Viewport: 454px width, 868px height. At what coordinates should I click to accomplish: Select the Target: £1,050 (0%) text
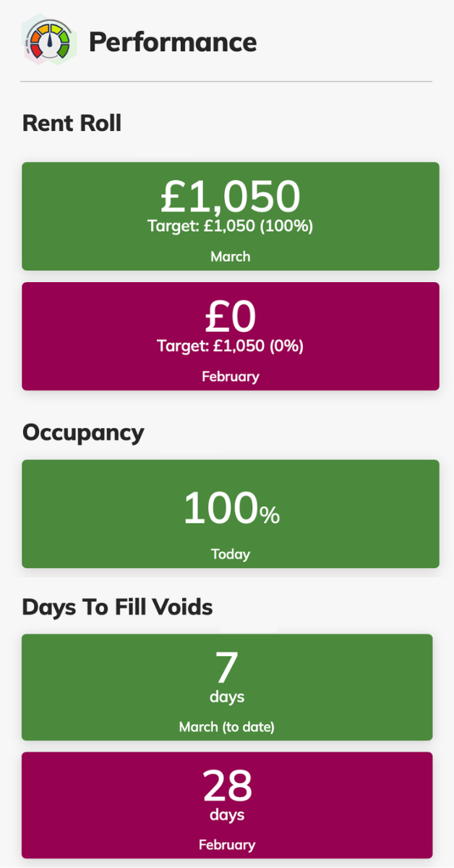[x=230, y=346]
